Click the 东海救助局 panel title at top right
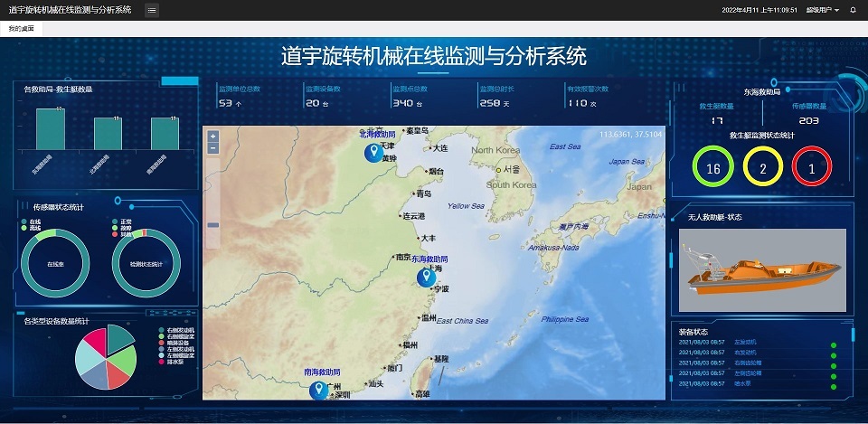This screenshot has height=424, width=868. (761, 91)
